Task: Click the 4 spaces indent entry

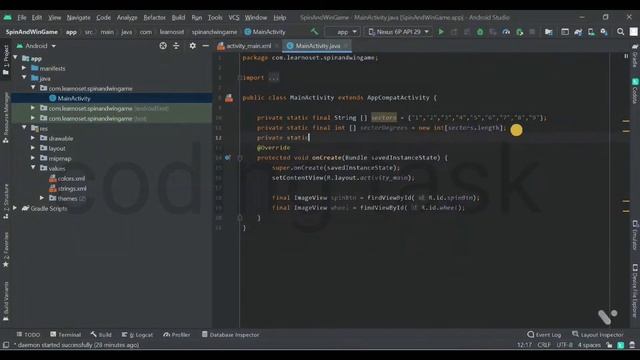Action: (x=589, y=345)
